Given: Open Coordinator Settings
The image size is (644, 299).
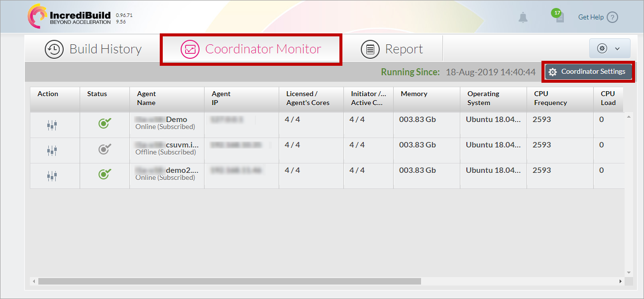Looking at the screenshot, I should [x=588, y=72].
